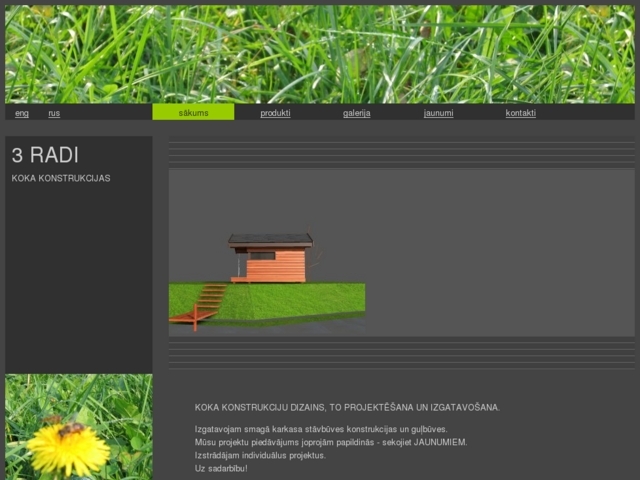The image size is (640, 480).
Task: Click the 'Izstrādājam individuālus projektus' sentence
Action: (x=260, y=455)
